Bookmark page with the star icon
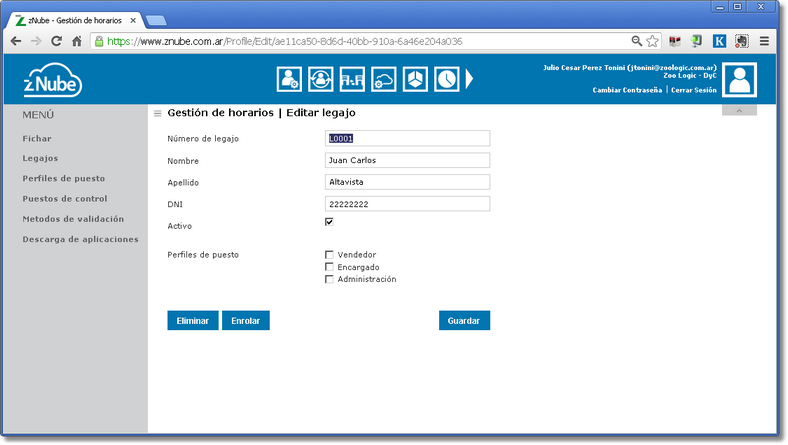 (652, 41)
